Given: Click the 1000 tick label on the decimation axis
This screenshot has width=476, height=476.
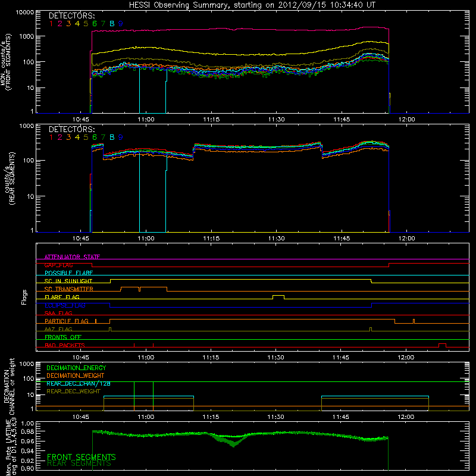Looking at the screenshot, I should (27, 364).
